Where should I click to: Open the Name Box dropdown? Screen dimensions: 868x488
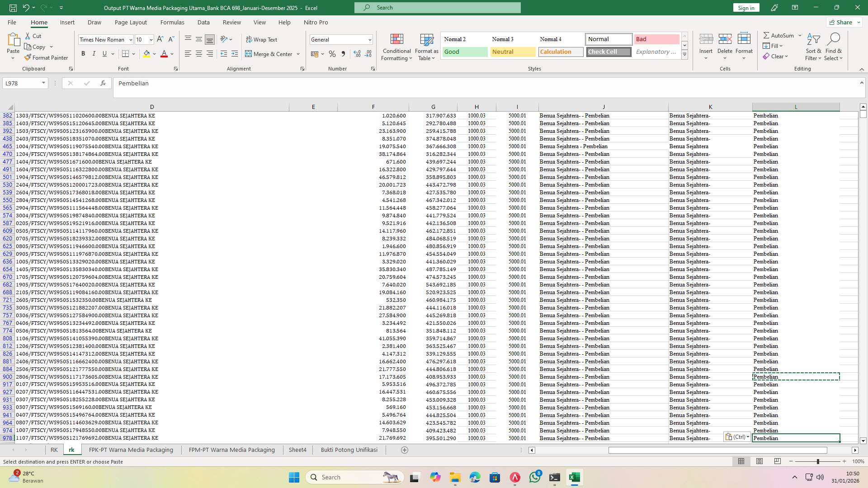(x=43, y=83)
